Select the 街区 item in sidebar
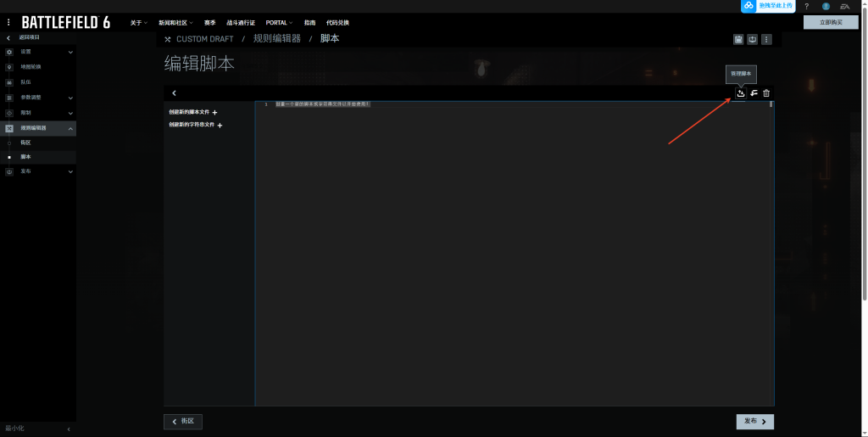 point(25,143)
